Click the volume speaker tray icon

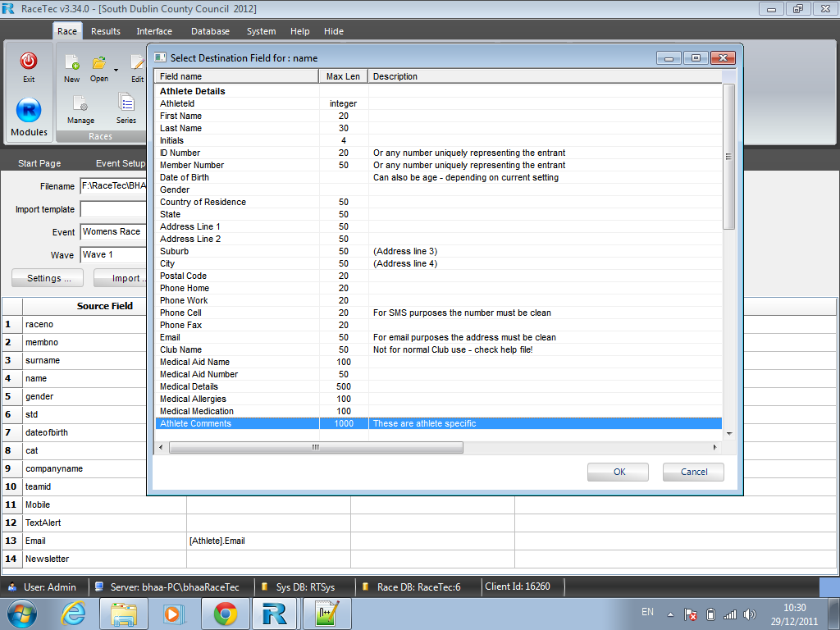(750, 614)
